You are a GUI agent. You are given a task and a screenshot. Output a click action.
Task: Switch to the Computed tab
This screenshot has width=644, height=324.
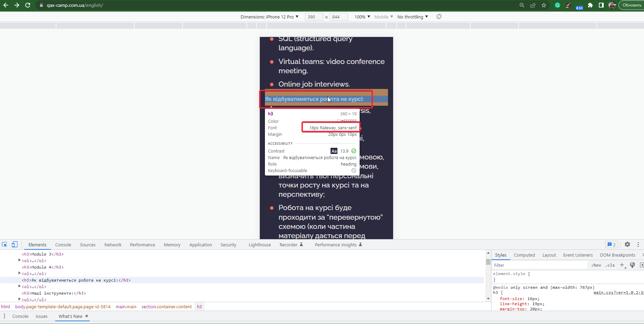pos(524,255)
